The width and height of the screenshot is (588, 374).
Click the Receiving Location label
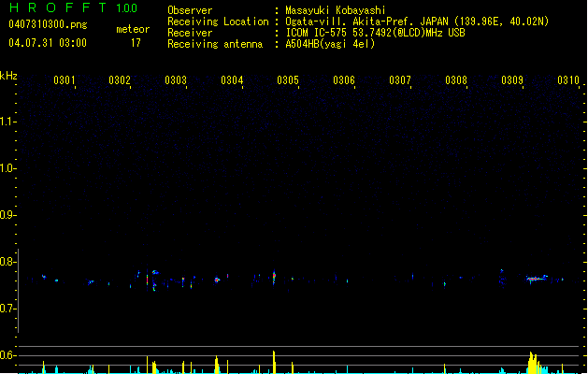click(x=218, y=22)
